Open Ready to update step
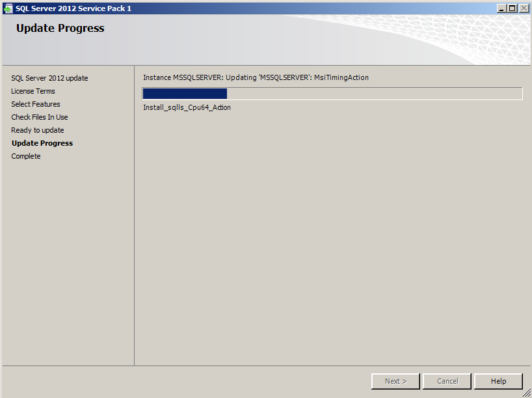The image size is (532, 398). [37, 130]
